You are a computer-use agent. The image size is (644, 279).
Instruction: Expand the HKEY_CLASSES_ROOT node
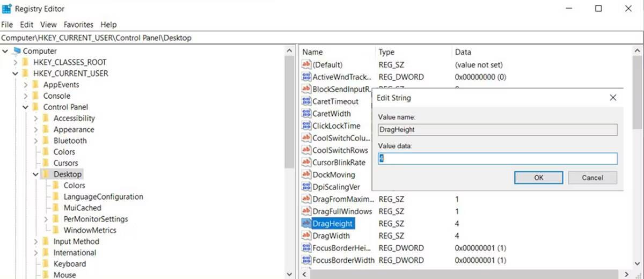pyautogui.click(x=16, y=62)
